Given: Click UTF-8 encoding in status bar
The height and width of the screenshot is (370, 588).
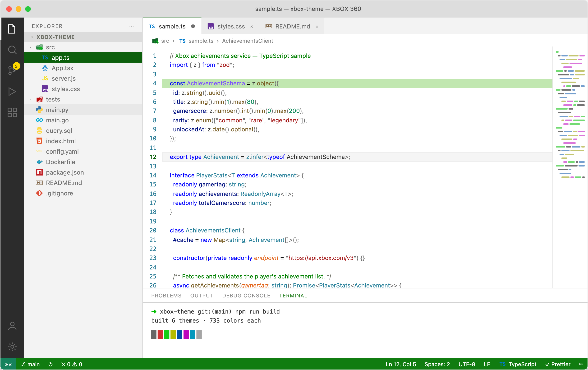Looking at the screenshot, I should 467,364.
